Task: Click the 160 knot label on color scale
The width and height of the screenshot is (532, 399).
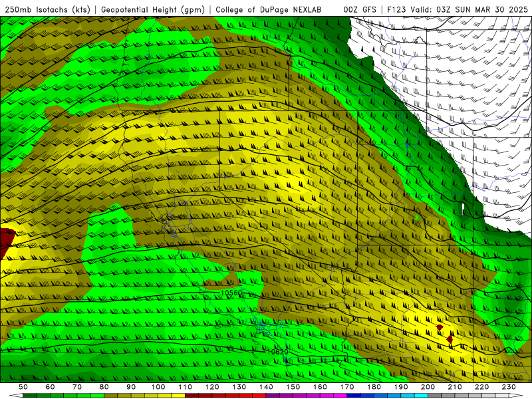Action: pos(321,387)
